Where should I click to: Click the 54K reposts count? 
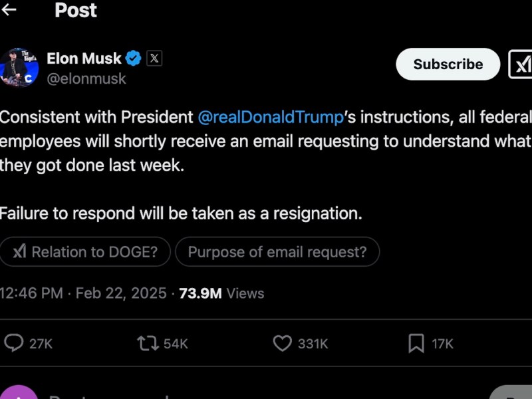(x=176, y=344)
